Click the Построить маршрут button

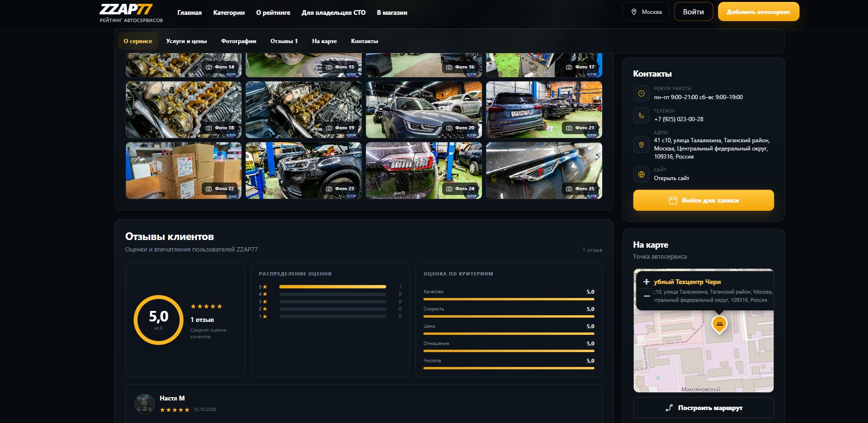click(x=703, y=408)
